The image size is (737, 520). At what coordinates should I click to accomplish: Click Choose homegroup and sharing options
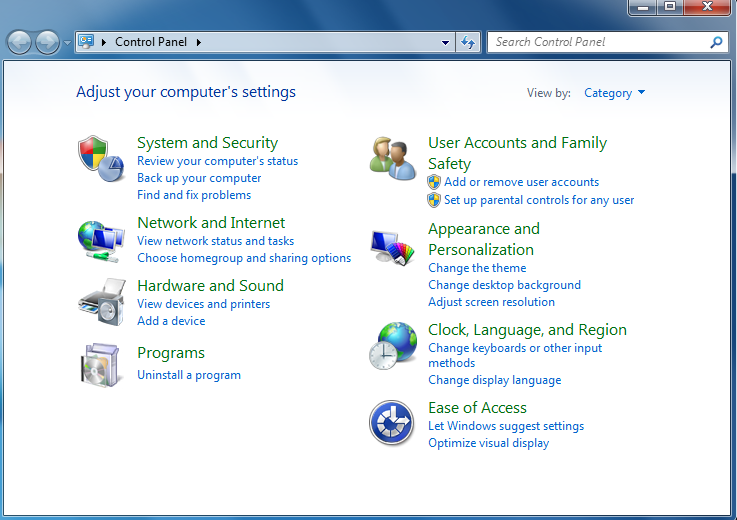(x=244, y=258)
